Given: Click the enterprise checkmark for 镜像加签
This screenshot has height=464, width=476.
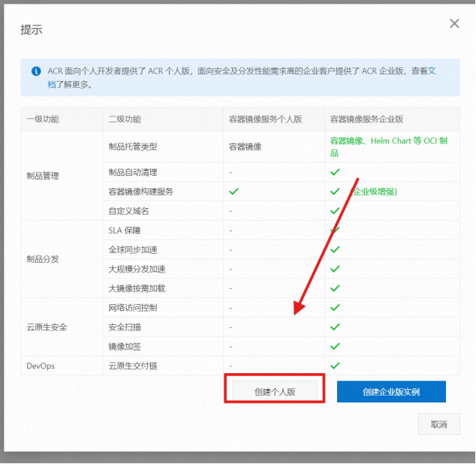Looking at the screenshot, I should click(x=335, y=346).
